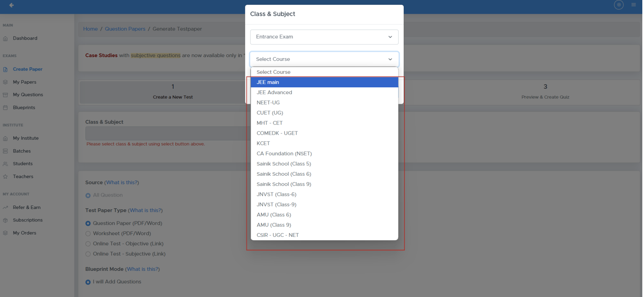
Task: Choose MHT - CET from course list
Action: (324, 123)
